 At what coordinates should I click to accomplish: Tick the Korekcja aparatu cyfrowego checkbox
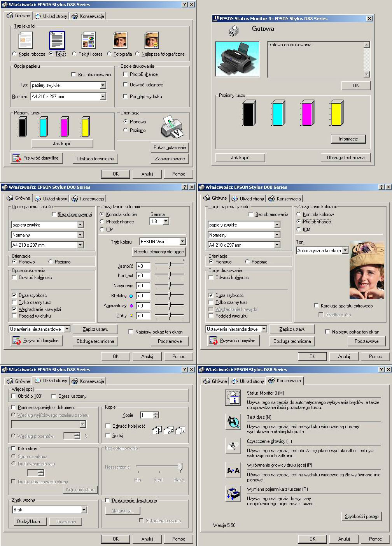(x=316, y=306)
